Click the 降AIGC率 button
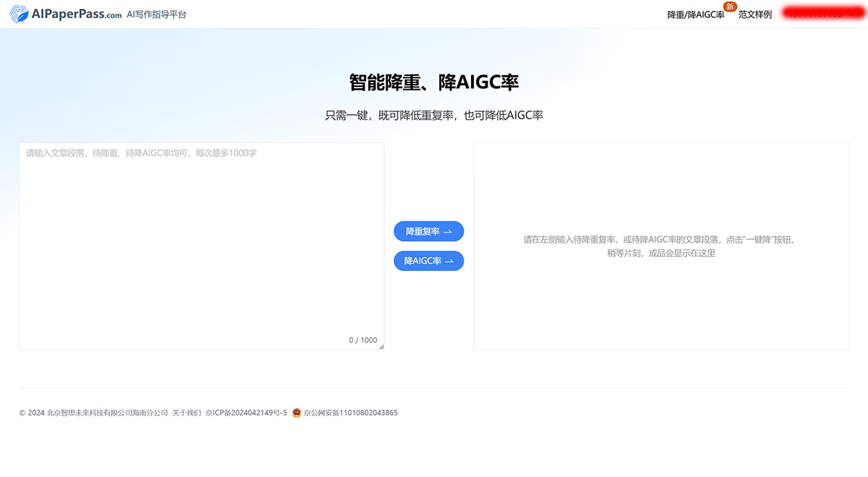 point(428,261)
